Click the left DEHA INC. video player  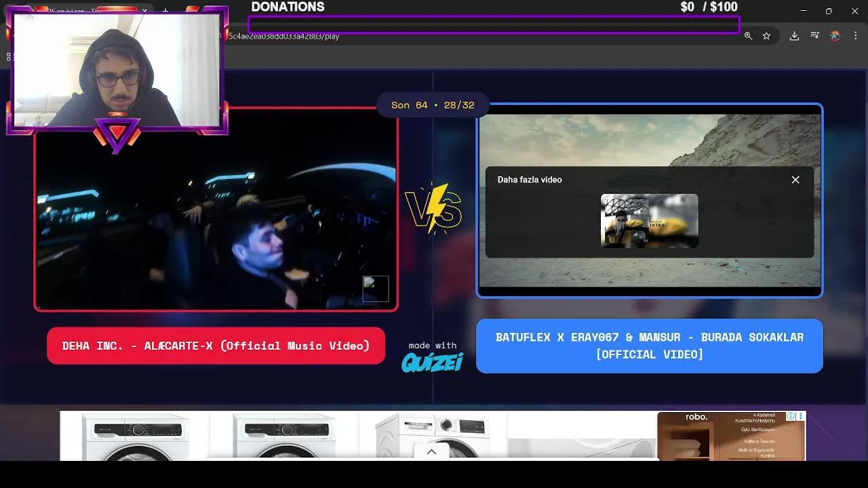pyautogui.click(x=216, y=210)
